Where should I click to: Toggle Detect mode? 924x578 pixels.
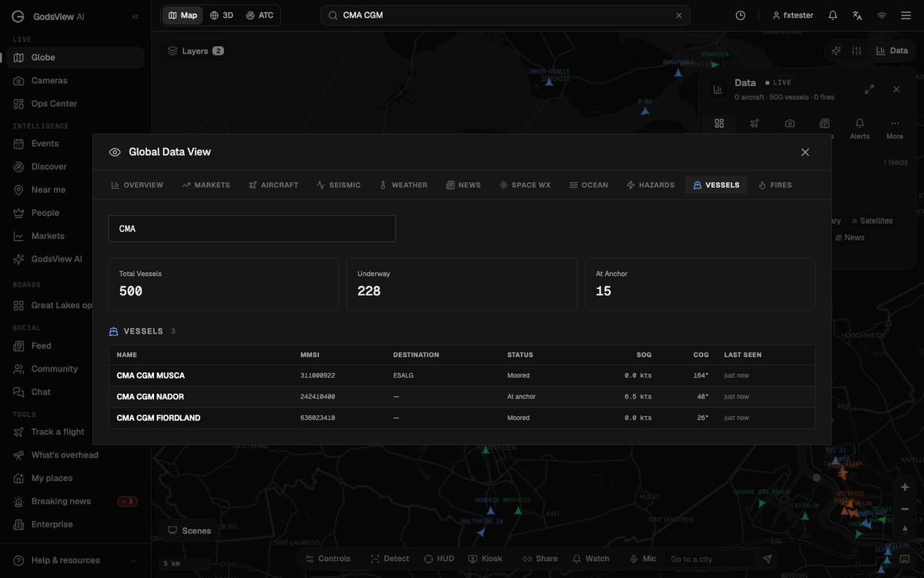(390, 559)
